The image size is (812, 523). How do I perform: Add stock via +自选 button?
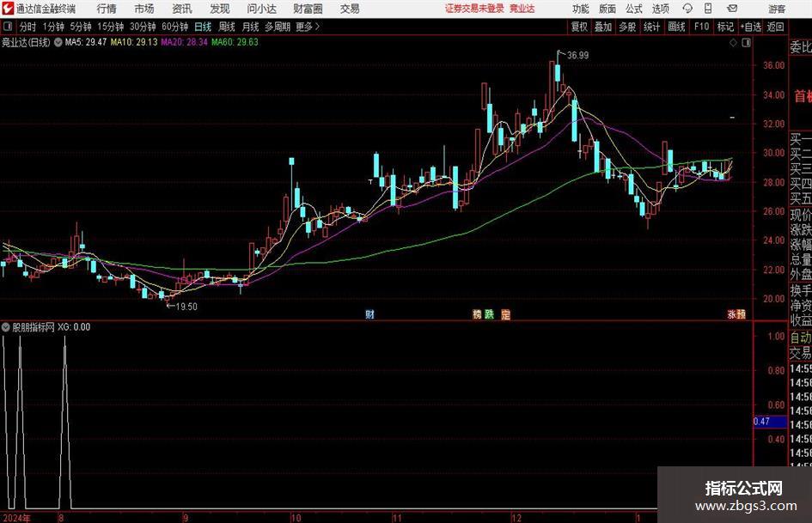[x=751, y=27]
